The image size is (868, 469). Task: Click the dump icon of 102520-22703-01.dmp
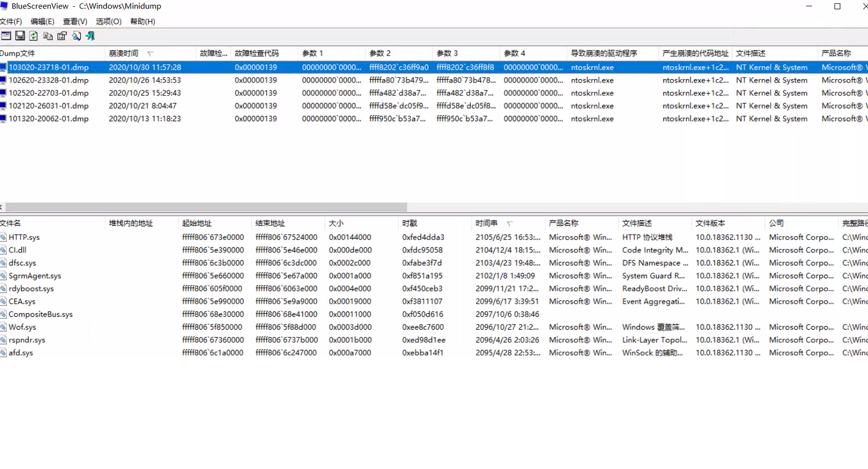[3, 93]
